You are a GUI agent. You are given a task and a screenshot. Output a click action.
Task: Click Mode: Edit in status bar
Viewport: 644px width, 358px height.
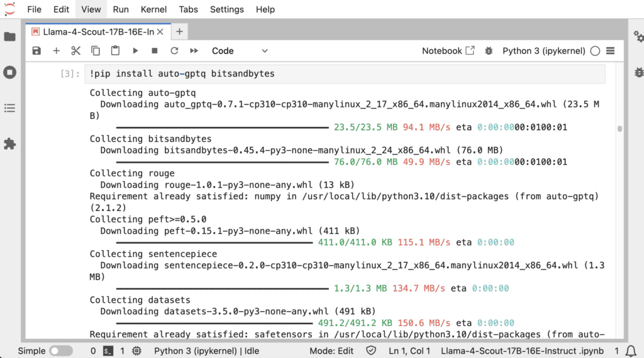tap(331, 351)
